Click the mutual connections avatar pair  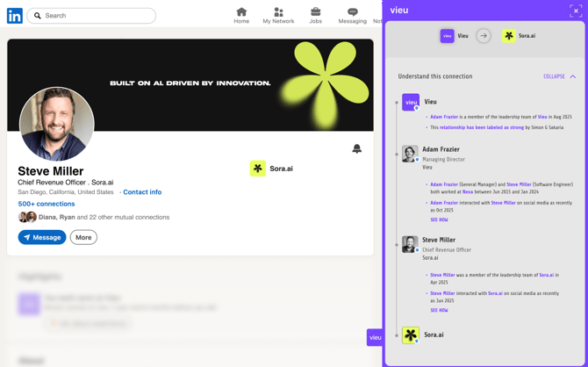pyautogui.click(x=27, y=217)
